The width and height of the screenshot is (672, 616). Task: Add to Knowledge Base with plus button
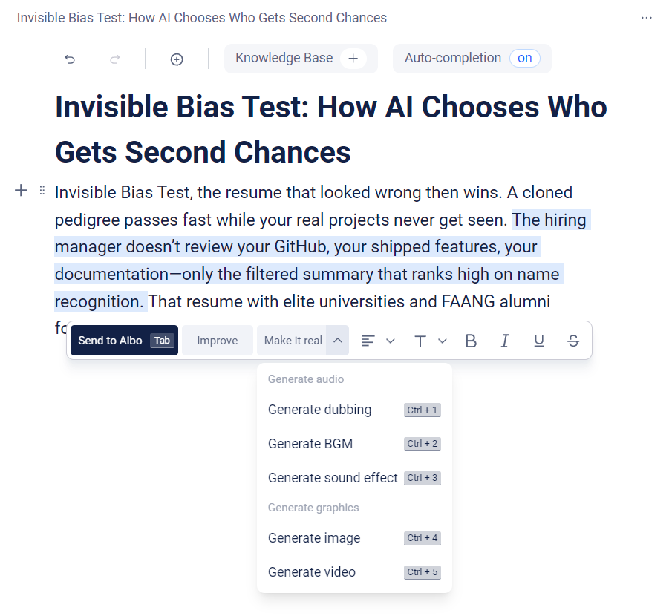coord(353,59)
